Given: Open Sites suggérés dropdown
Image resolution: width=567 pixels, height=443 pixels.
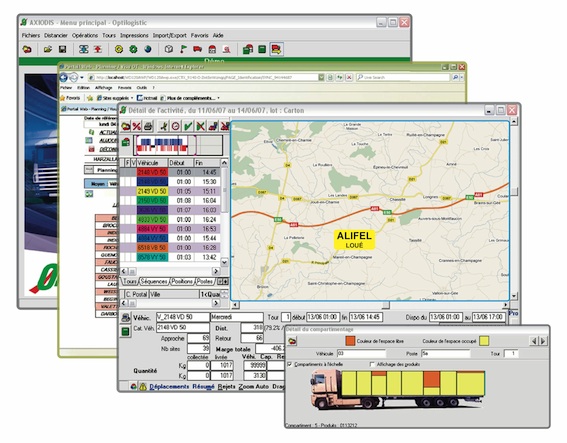Looking at the screenshot, I should pyautogui.click(x=115, y=98).
